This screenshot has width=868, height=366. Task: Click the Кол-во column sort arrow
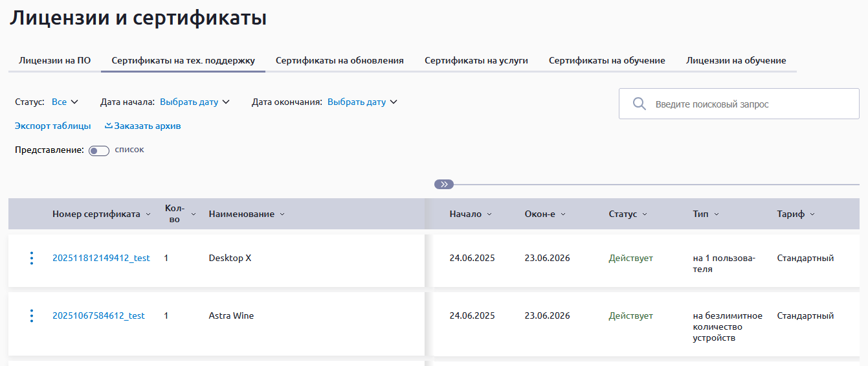tap(193, 214)
